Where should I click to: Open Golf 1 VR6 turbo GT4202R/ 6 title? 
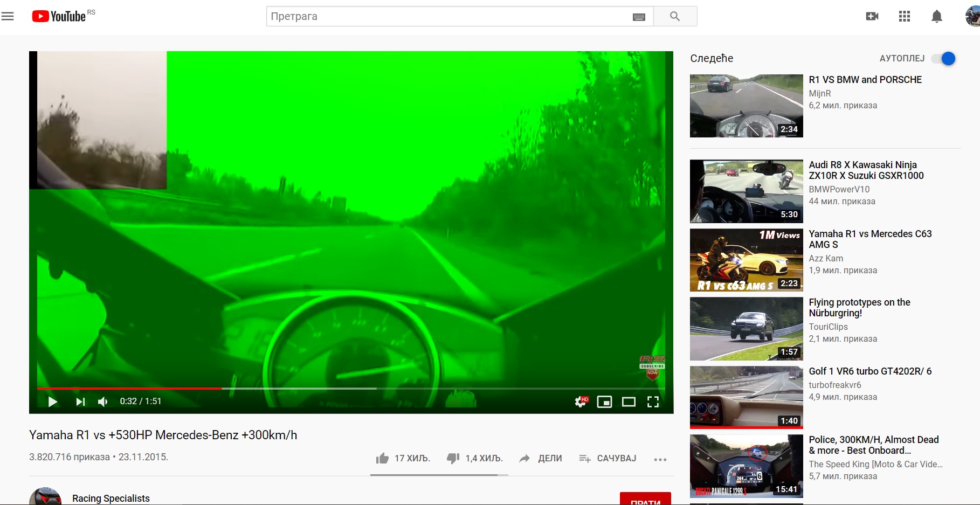[x=870, y=371]
